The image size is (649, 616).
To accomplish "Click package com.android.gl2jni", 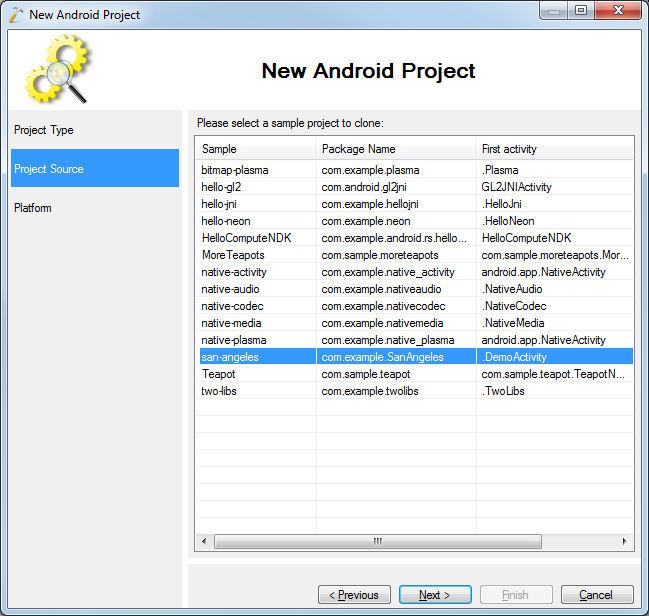I will [x=364, y=187].
